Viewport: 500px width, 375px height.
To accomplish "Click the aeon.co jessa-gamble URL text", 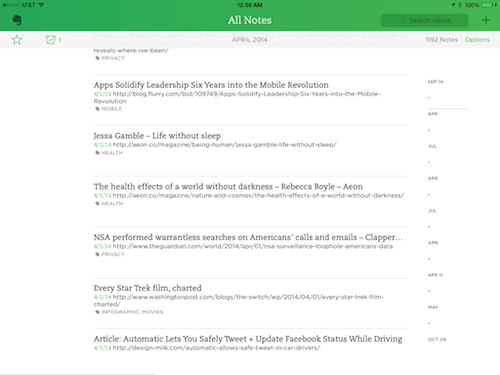I will point(225,145).
